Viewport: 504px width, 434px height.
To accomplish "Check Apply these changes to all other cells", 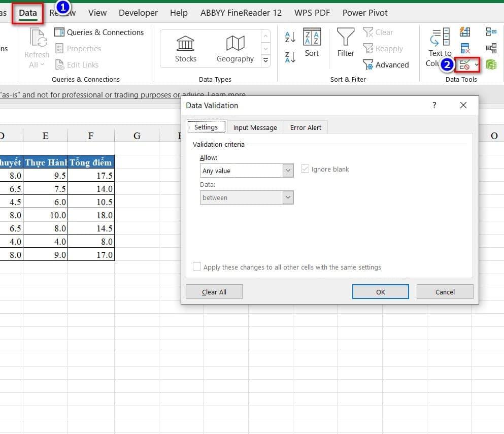I will [197, 267].
